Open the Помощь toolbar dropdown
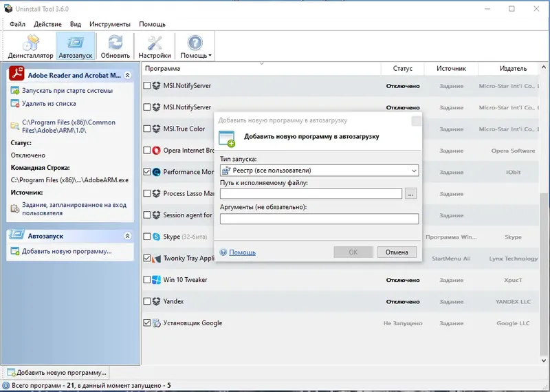This screenshot has width=550, height=392. [x=195, y=46]
